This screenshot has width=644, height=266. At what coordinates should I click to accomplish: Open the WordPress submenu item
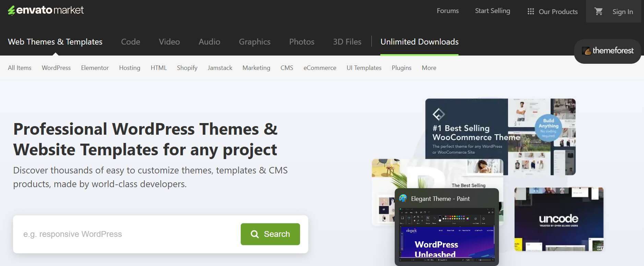click(x=56, y=68)
